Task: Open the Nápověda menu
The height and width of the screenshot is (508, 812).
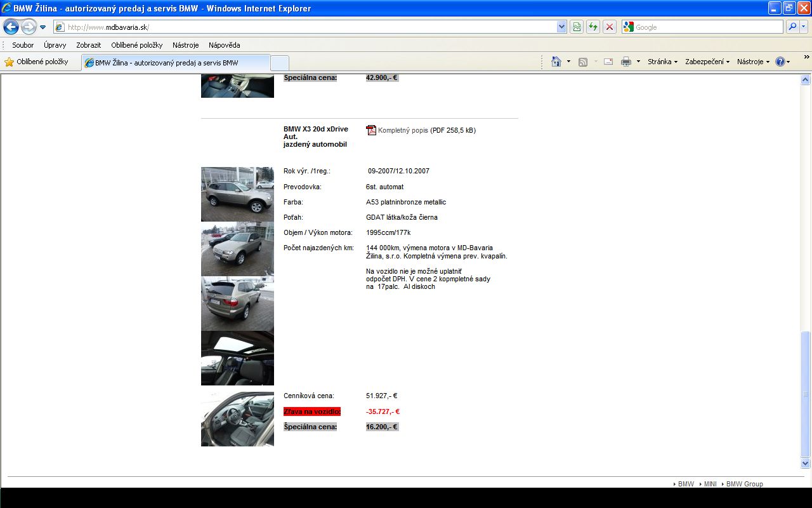Action: tap(225, 45)
